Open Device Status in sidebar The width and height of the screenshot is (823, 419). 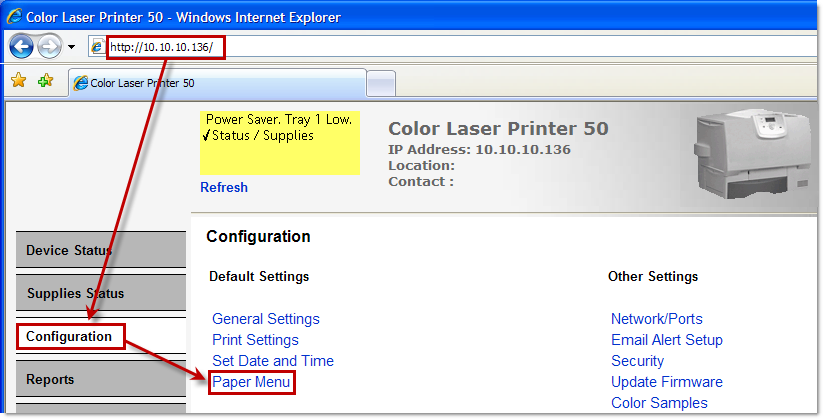[101, 250]
